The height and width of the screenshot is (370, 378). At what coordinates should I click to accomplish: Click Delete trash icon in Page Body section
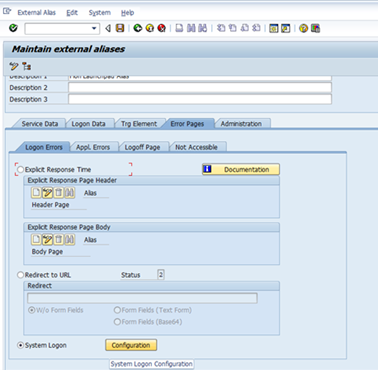tap(59, 239)
